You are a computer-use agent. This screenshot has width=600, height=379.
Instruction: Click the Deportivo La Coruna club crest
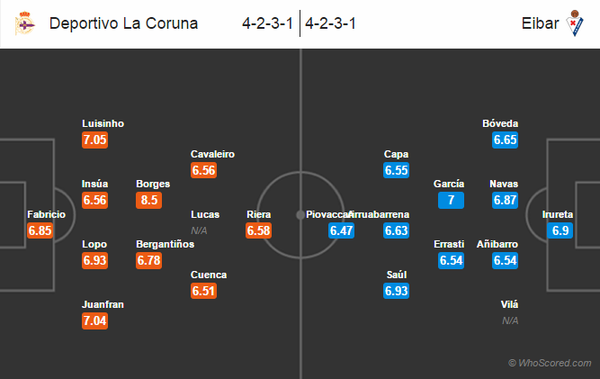point(25,23)
